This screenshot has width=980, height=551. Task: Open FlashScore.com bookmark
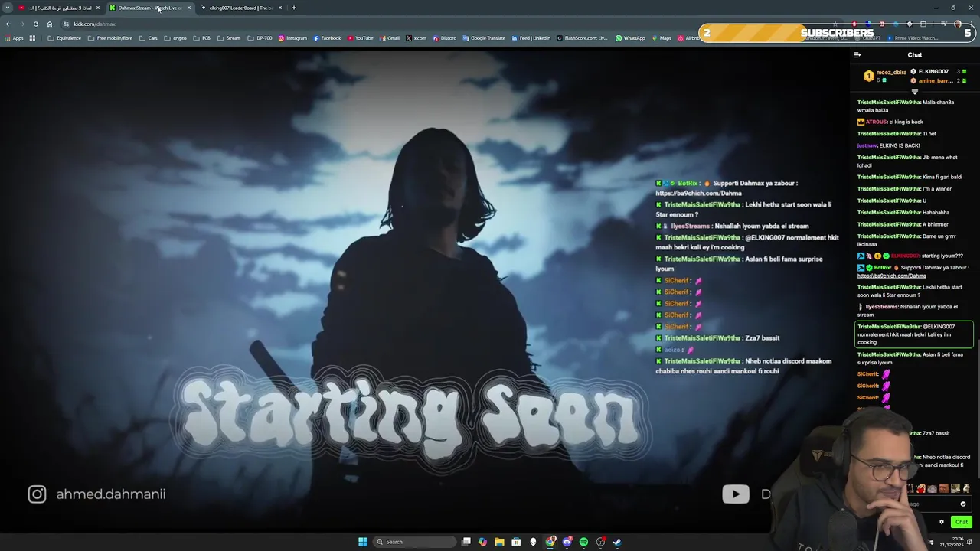coord(583,38)
